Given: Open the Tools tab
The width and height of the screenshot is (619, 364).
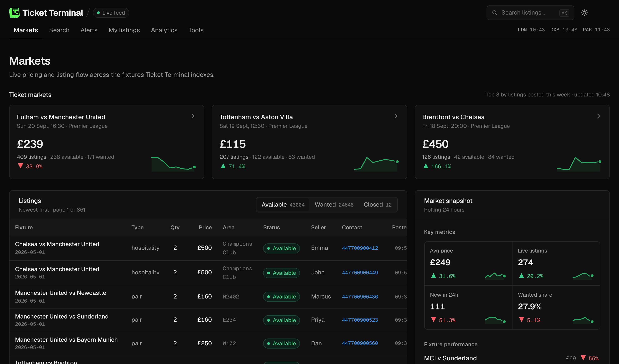Looking at the screenshot, I should point(196,30).
